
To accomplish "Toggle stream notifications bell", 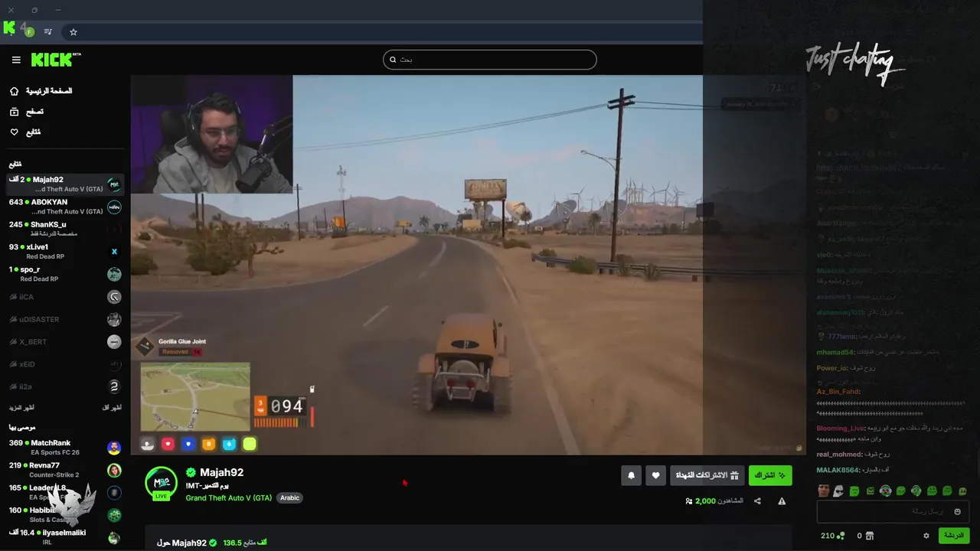I will click(x=631, y=475).
